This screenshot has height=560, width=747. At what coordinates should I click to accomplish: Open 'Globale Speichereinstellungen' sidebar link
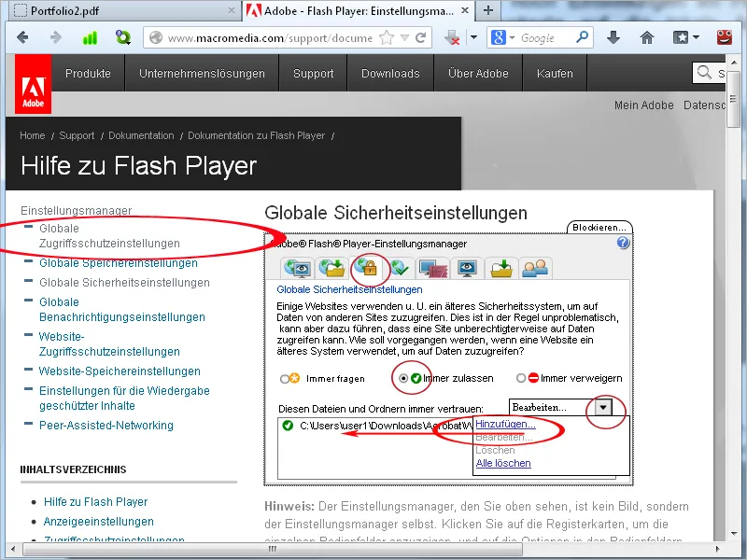click(119, 263)
